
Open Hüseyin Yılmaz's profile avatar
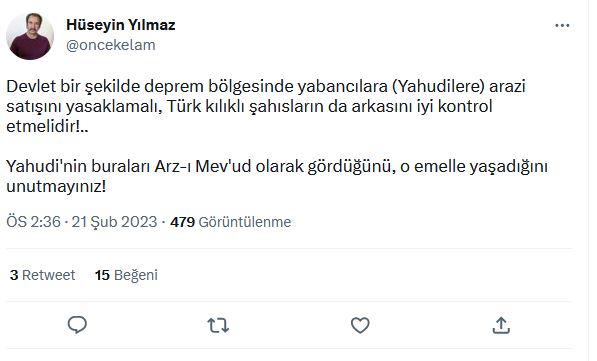coord(30,36)
